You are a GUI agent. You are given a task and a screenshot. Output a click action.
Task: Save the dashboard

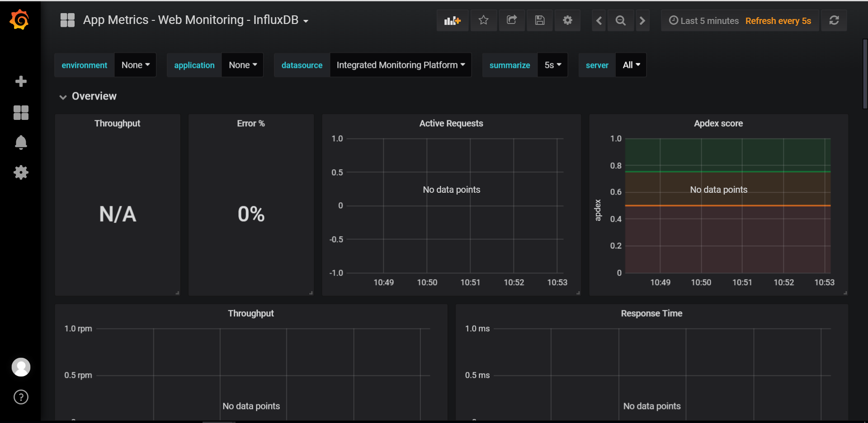tap(540, 20)
